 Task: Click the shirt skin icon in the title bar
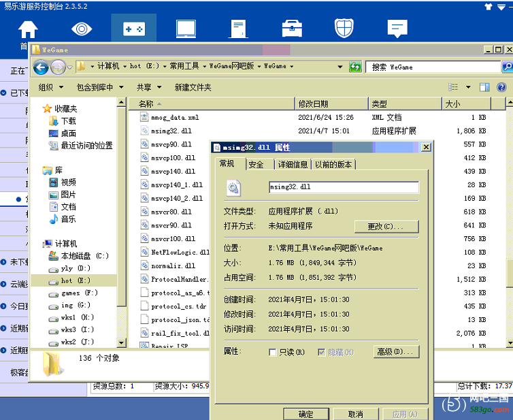[x=489, y=7]
